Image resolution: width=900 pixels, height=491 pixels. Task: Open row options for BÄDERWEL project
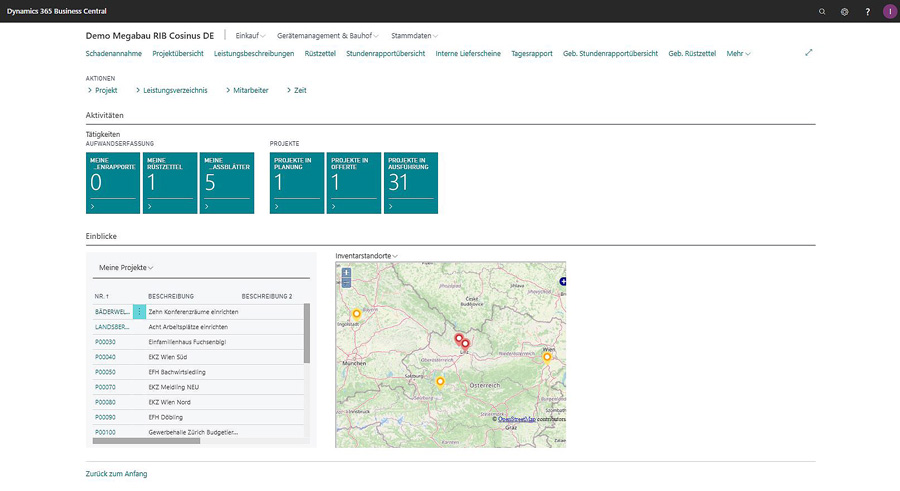click(139, 312)
